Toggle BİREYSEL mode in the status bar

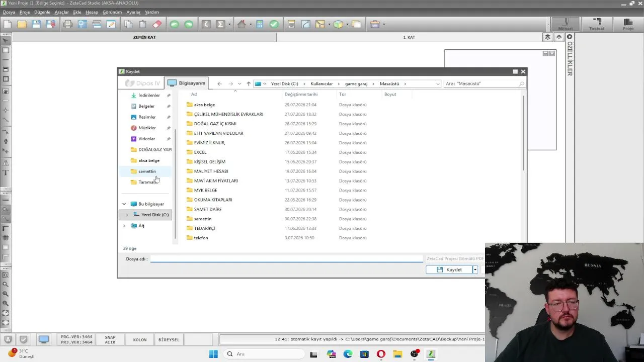169,340
